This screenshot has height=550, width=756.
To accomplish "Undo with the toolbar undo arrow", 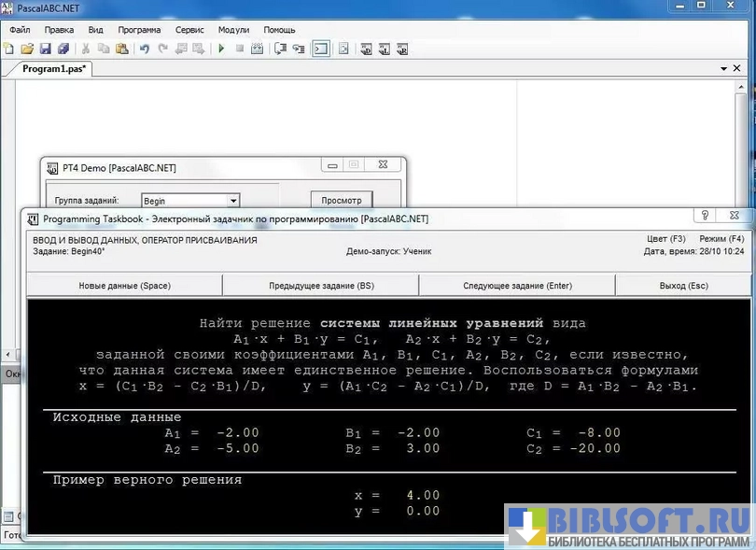I will point(145,49).
